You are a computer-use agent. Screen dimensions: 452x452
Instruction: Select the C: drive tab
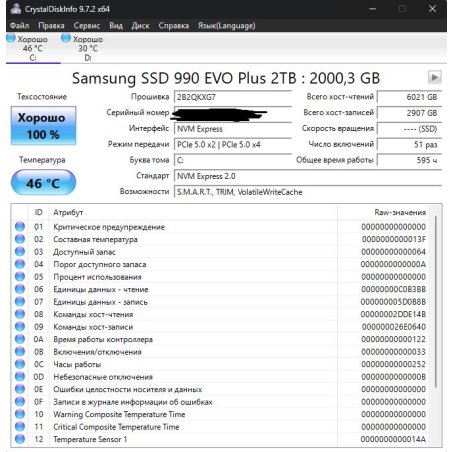[x=33, y=48]
